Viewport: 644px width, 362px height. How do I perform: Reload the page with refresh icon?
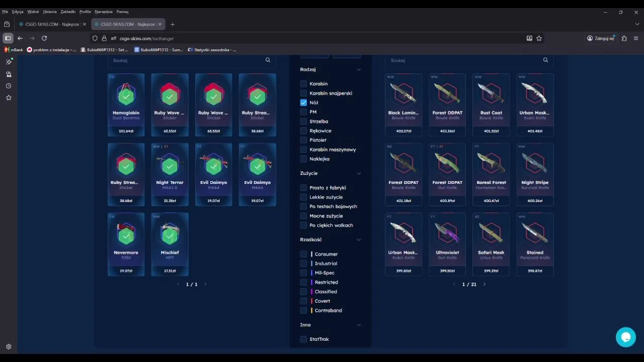click(x=44, y=38)
